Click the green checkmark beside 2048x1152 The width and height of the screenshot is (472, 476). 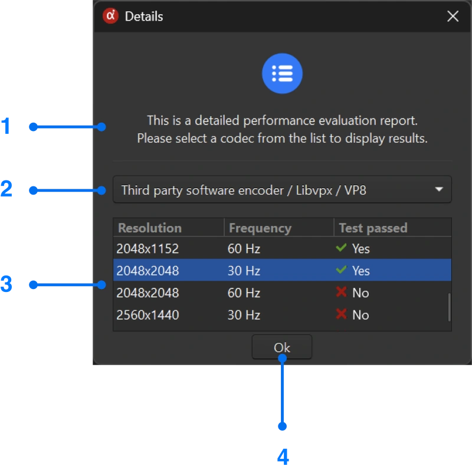tap(341, 248)
